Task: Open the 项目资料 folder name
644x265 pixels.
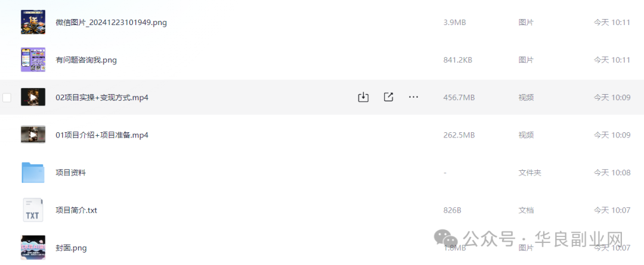Action: click(x=70, y=173)
